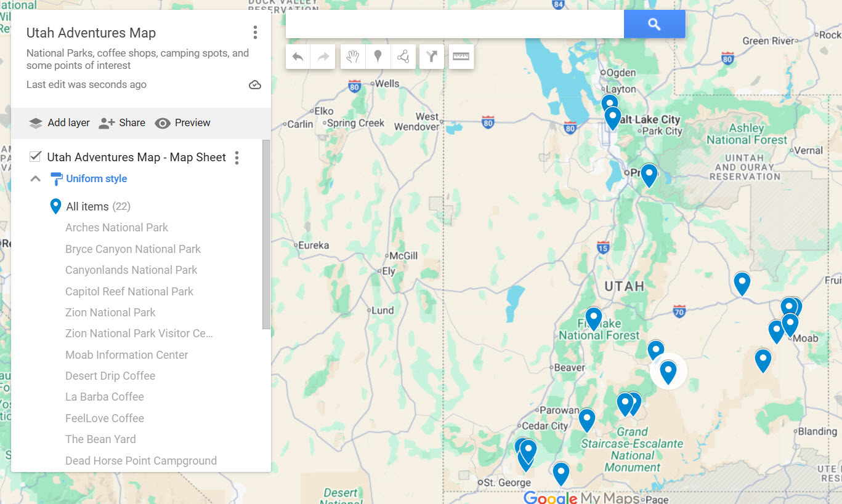The width and height of the screenshot is (842, 504).
Task: Click the paint roller style icon
Action: coord(56,179)
